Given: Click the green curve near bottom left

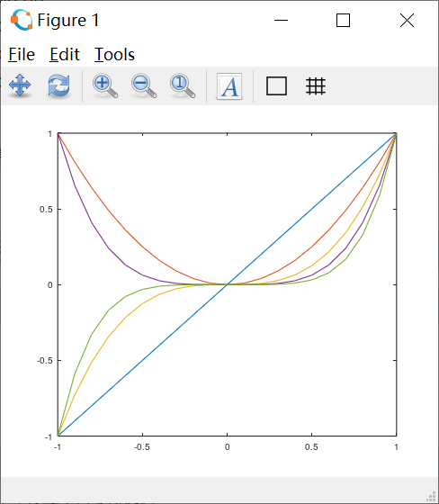Looking at the screenshot, I should [x=83, y=355].
